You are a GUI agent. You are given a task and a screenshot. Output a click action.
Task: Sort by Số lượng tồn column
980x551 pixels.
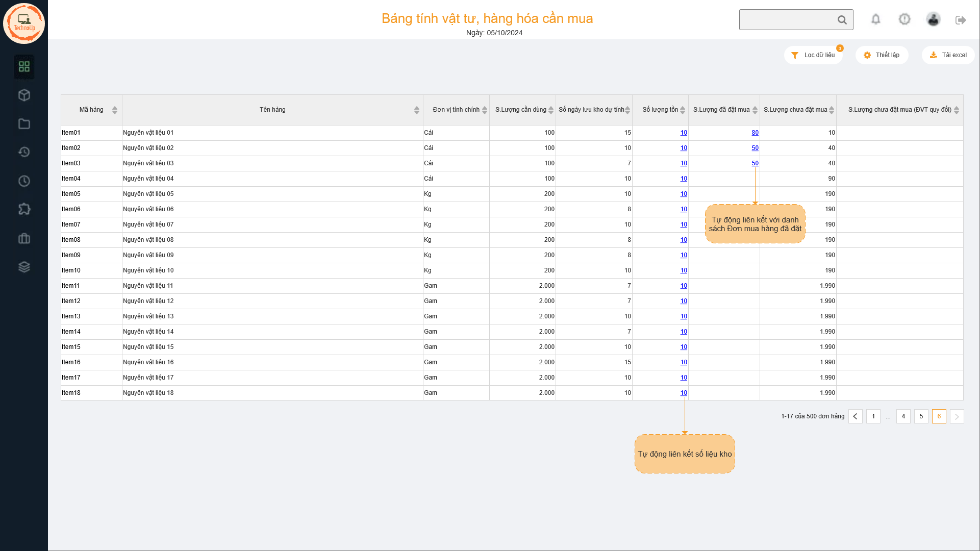point(683,110)
